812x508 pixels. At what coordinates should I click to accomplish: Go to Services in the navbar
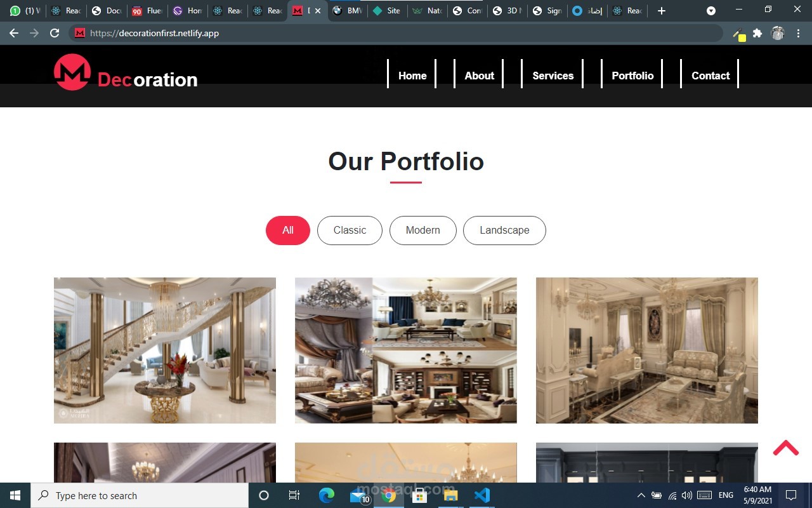[x=553, y=76]
